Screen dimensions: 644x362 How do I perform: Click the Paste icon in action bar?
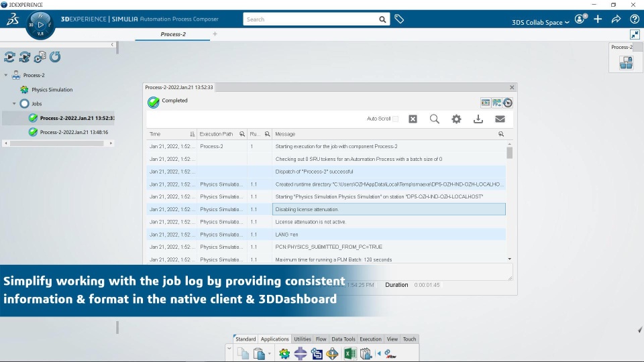[x=259, y=353]
